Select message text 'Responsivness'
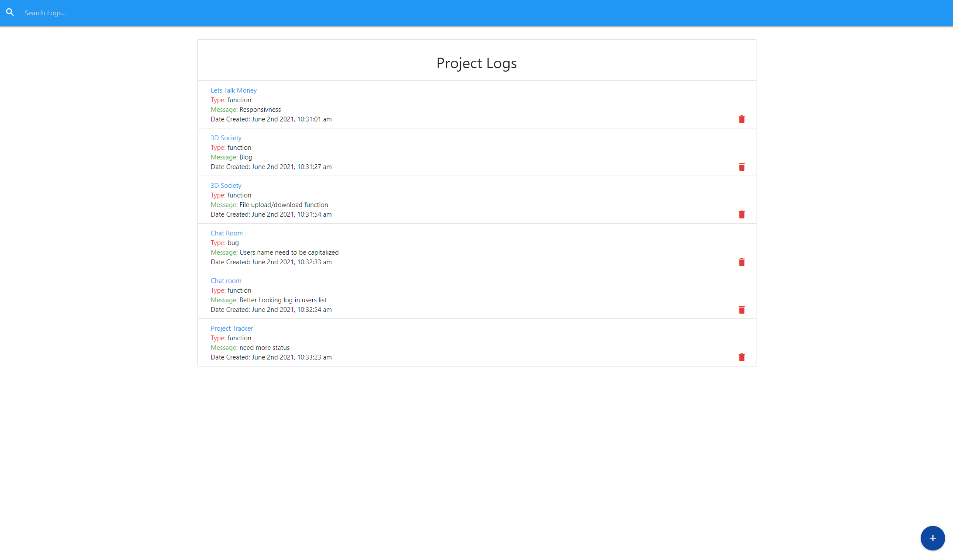Screen dimensions: 953x560 click(x=260, y=110)
